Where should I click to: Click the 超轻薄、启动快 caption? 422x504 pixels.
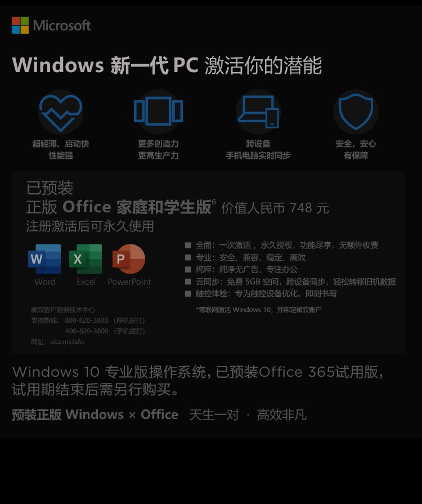point(61,144)
